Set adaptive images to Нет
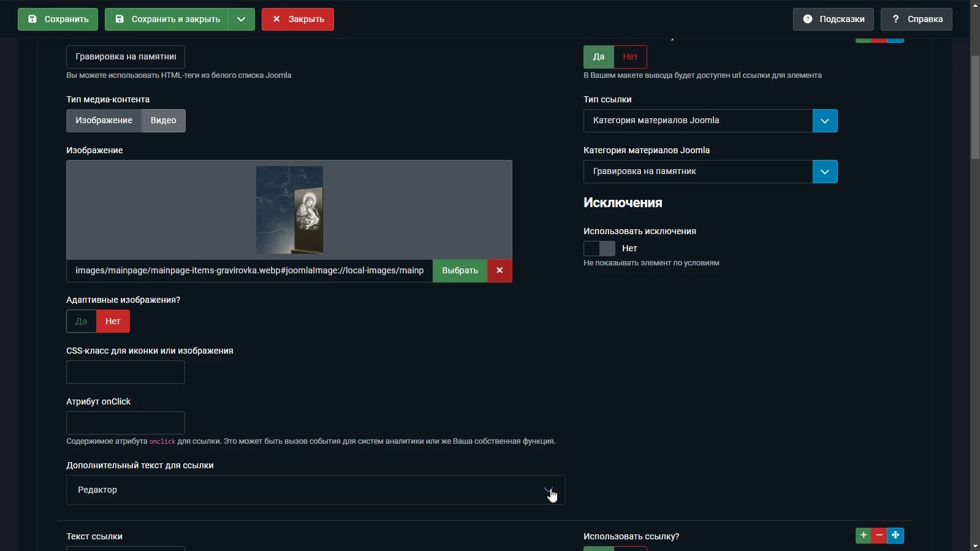The image size is (980, 551). [113, 321]
